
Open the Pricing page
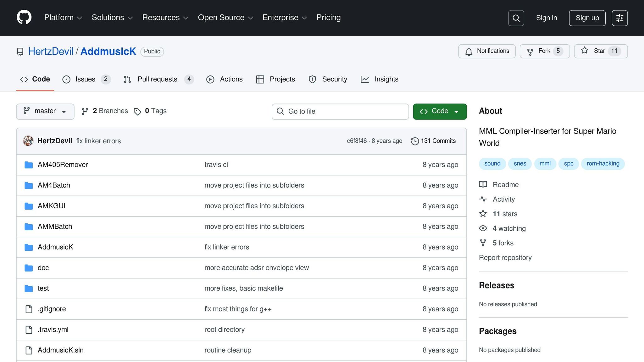(329, 18)
